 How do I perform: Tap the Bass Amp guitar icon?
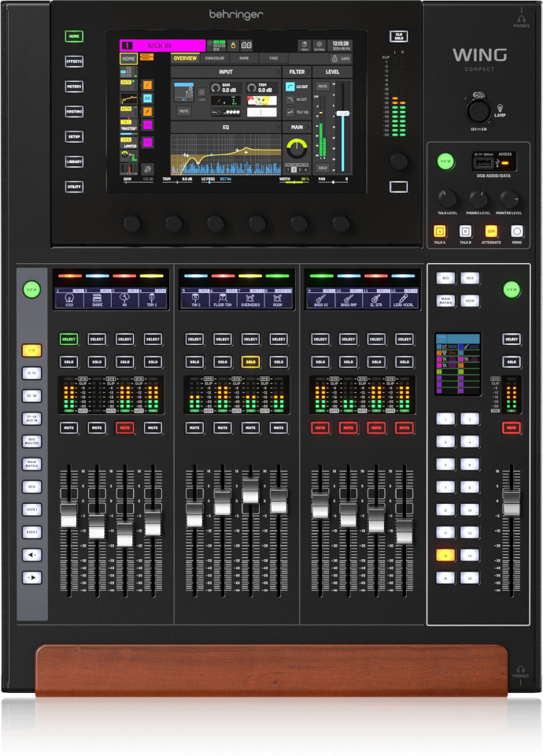click(x=349, y=298)
